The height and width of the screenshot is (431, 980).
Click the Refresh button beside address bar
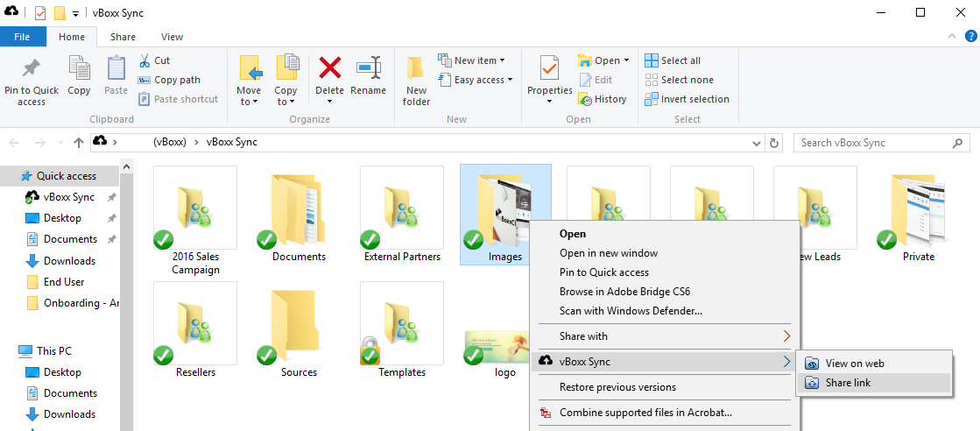point(774,144)
